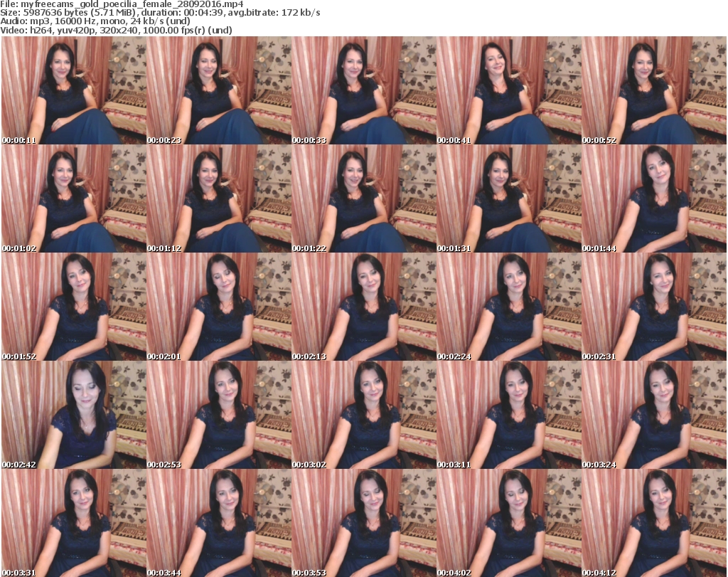Open the thumbnail stamped 00:00:11
This screenshot has height=577, width=728.
pyautogui.click(x=74, y=90)
